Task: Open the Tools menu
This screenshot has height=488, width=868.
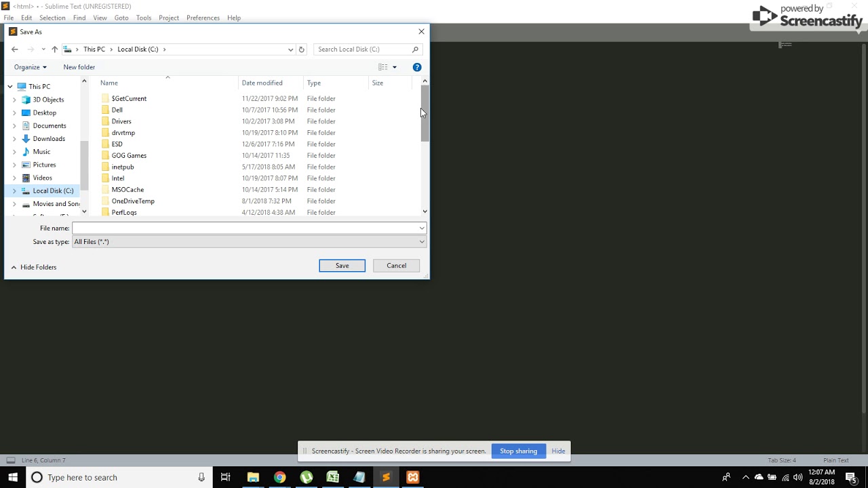Action: (x=144, y=18)
